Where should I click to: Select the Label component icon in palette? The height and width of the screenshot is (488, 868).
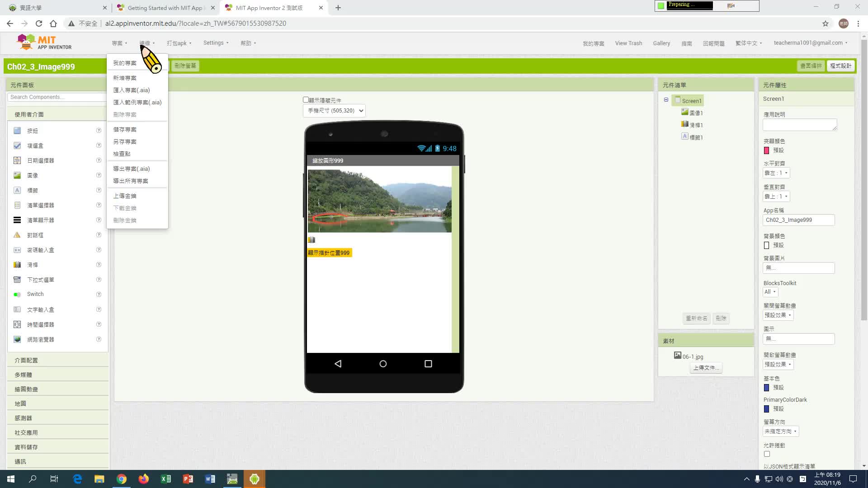click(x=17, y=190)
